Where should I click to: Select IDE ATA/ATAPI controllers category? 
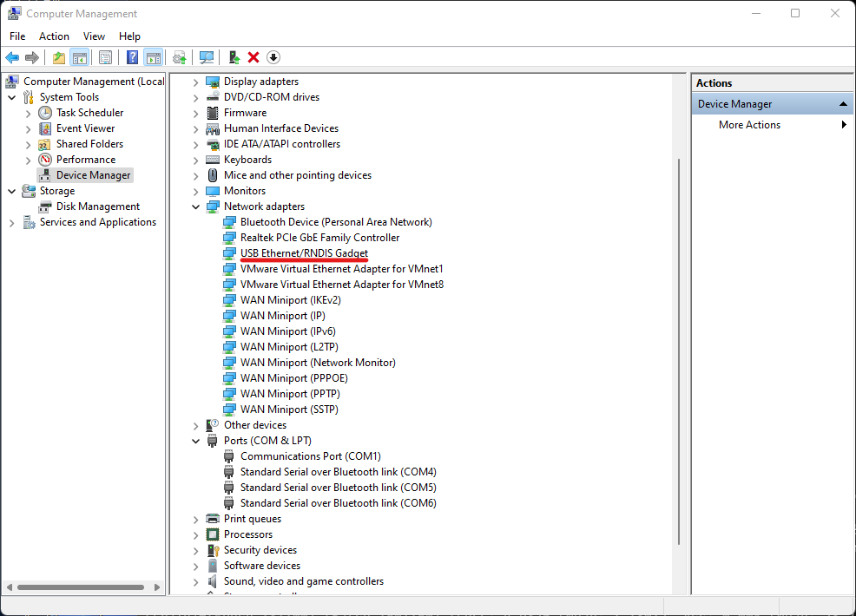coord(281,144)
